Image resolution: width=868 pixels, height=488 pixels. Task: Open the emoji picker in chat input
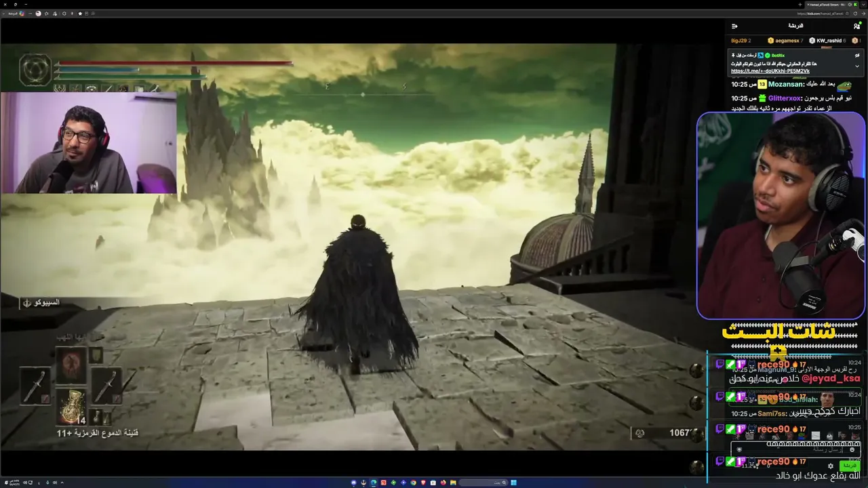click(x=852, y=449)
